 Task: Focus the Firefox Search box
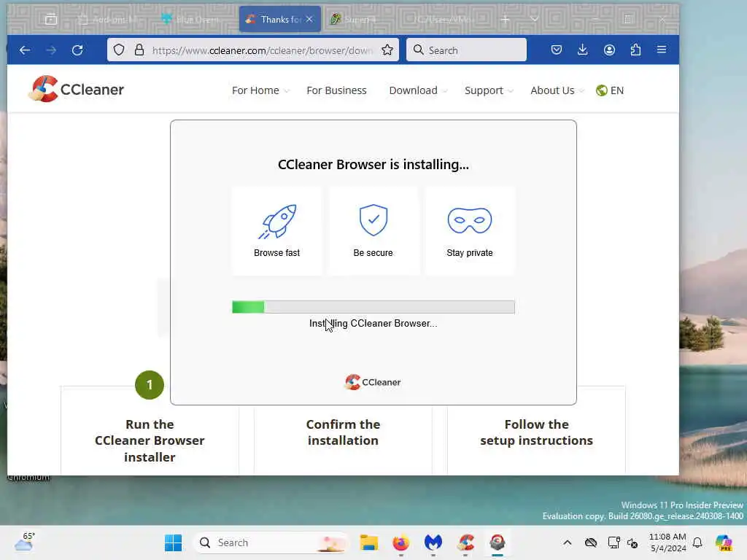tap(466, 50)
